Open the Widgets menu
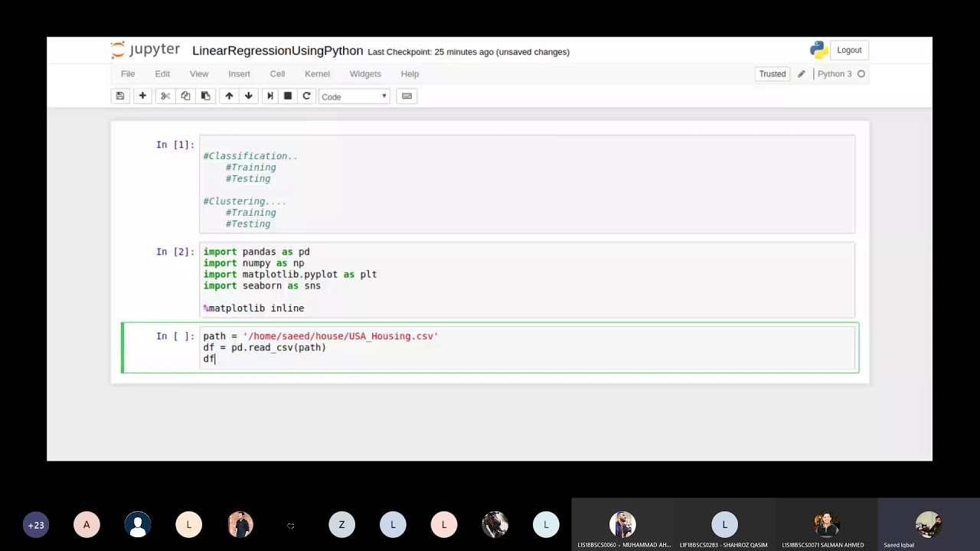The image size is (980, 551). pyautogui.click(x=365, y=74)
